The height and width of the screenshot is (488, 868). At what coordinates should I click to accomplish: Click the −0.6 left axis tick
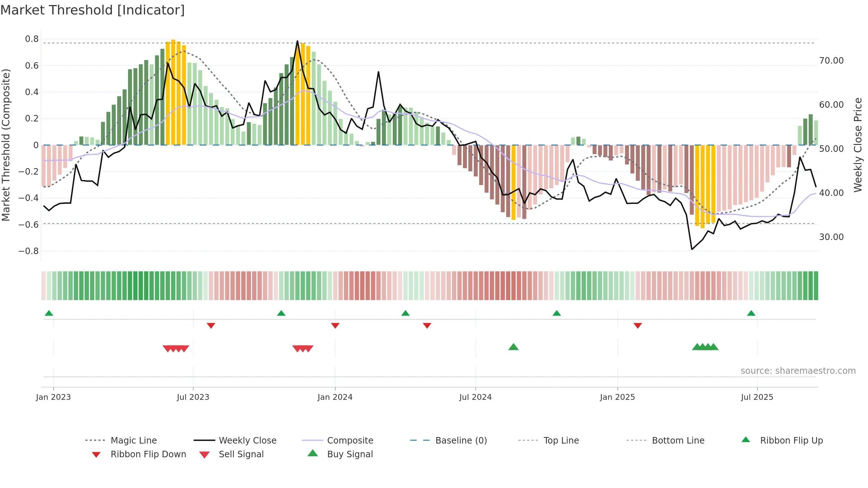point(29,225)
